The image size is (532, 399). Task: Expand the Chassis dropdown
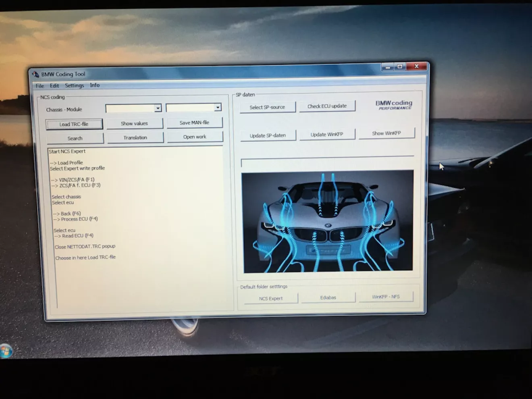(158, 108)
